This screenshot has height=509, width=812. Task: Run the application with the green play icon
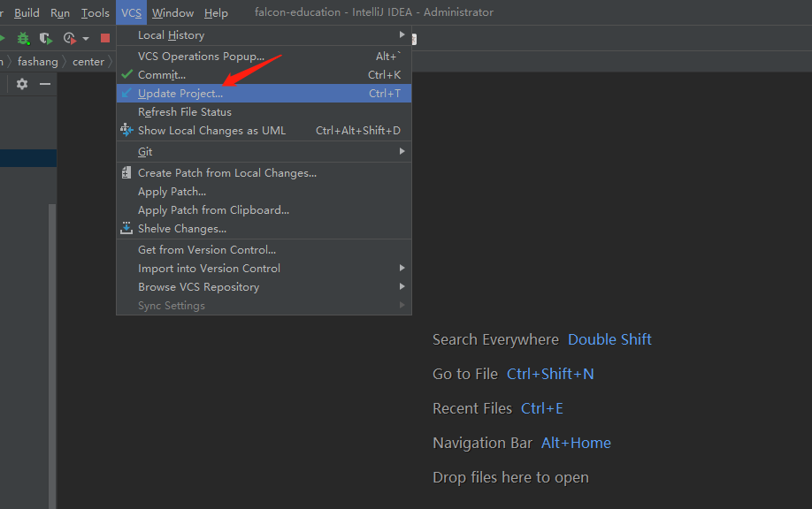click(x=3, y=39)
